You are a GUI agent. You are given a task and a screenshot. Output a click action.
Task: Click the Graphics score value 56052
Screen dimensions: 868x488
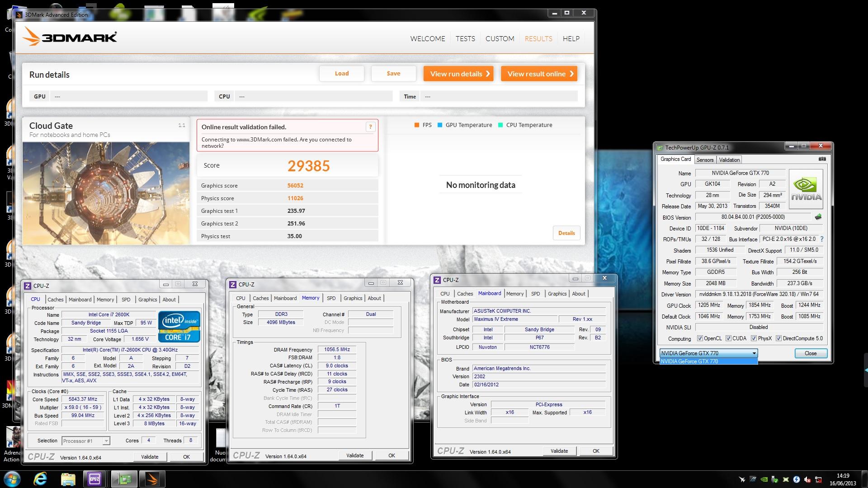pos(295,186)
